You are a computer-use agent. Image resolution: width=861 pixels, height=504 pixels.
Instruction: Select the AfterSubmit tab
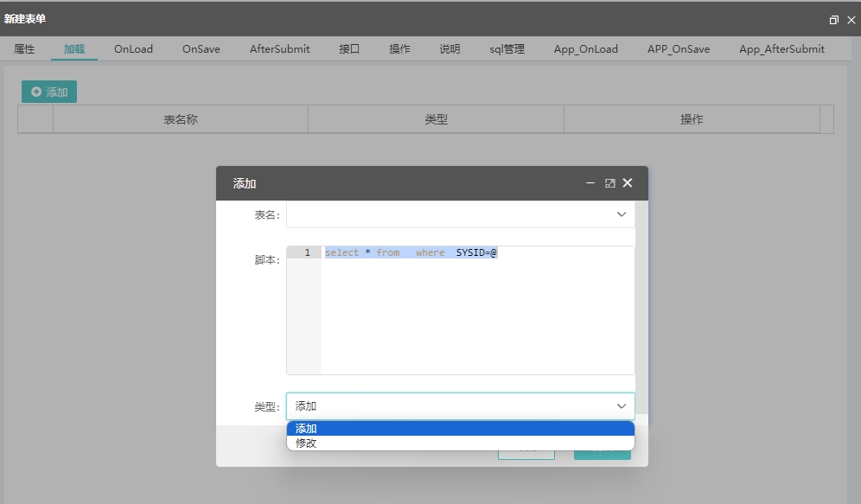279,49
